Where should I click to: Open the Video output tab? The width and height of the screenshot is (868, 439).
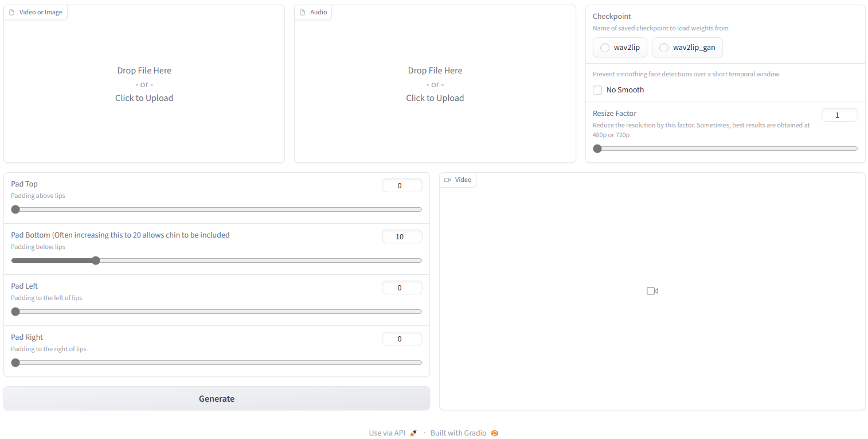point(463,179)
